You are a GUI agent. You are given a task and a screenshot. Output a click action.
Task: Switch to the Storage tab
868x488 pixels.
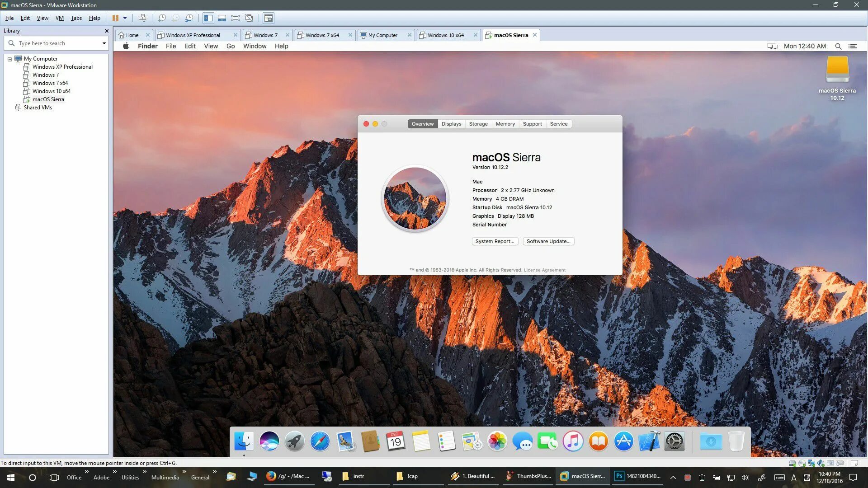point(478,124)
